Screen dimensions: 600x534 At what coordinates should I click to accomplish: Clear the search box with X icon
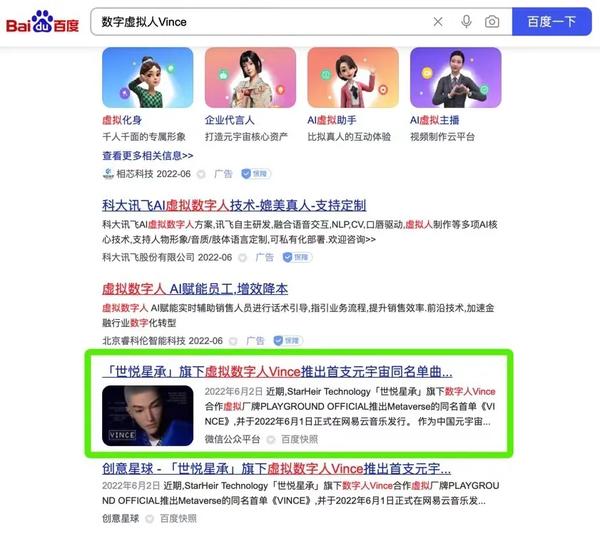point(438,22)
